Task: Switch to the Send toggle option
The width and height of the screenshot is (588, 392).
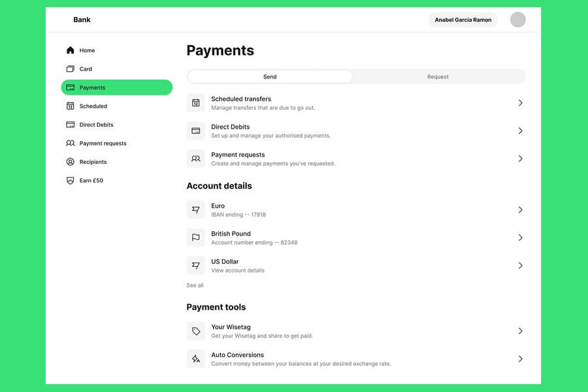Action: coord(270,76)
